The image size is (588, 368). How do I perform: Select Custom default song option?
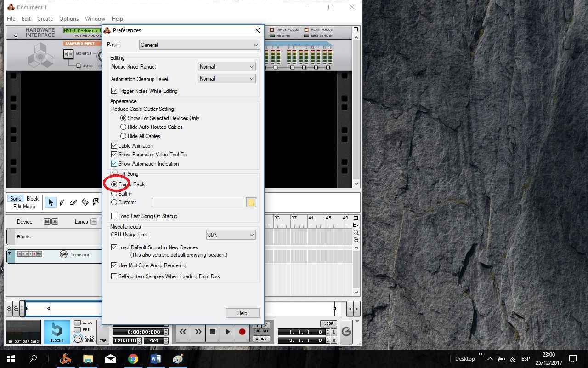(x=114, y=202)
